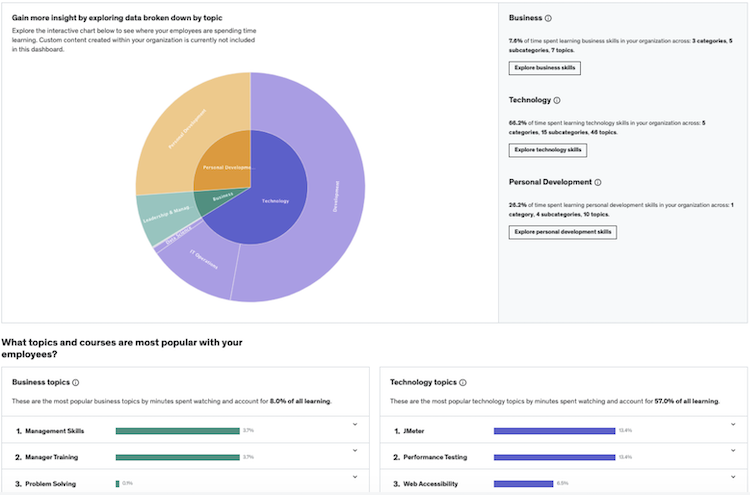The image size is (750, 495).
Task: Expand the JMeter topic row
Action: tap(733, 424)
